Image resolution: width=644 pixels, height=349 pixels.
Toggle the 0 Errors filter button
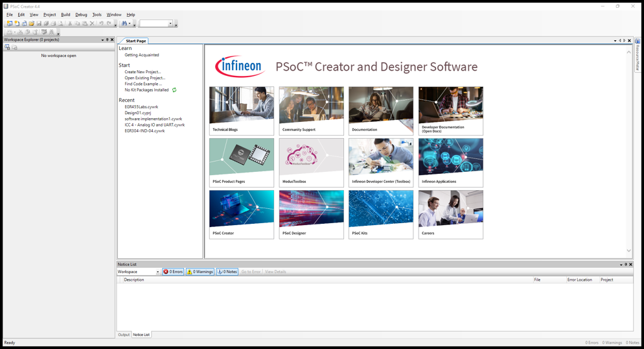pyautogui.click(x=173, y=272)
